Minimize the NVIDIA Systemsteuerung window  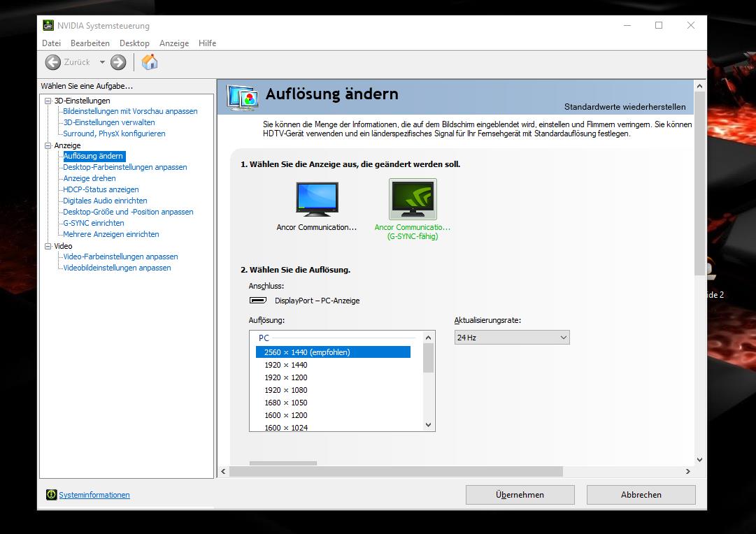[x=627, y=25]
